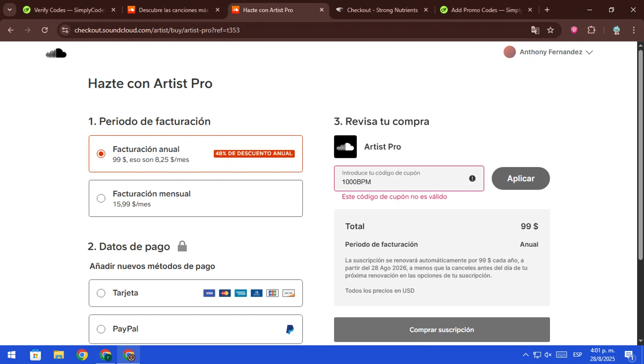Click the coupon field error info icon
This screenshot has width=644, height=364.
[472, 178]
